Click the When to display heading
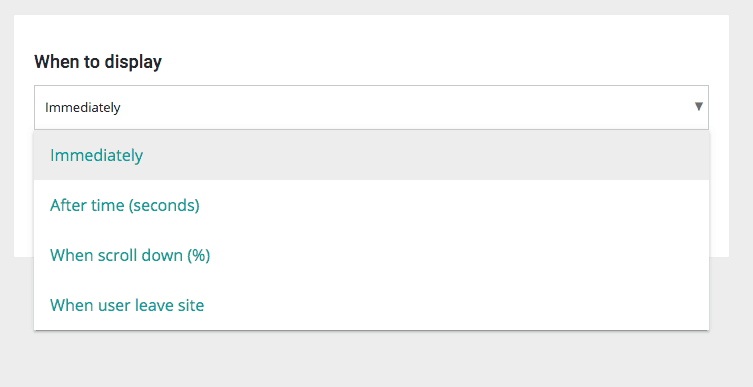The width and height of the screenshot is (753, 387). 98,61
